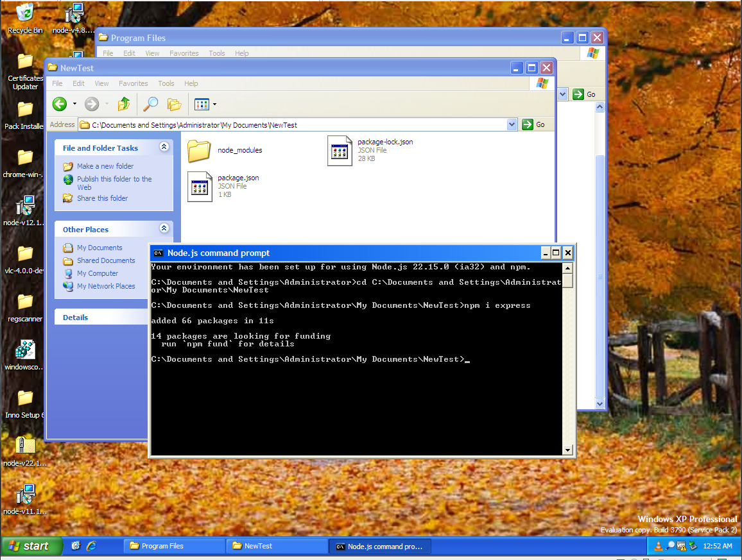
Task: Open My Network Places link
Action: [x=106, y=285]
